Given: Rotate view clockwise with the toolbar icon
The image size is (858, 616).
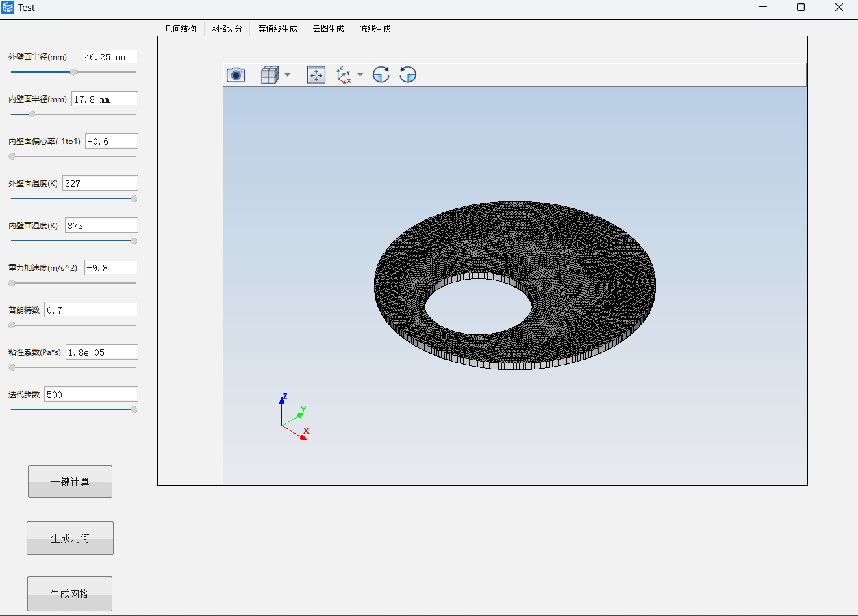Looking at the screenshot, I should (381, 75).
